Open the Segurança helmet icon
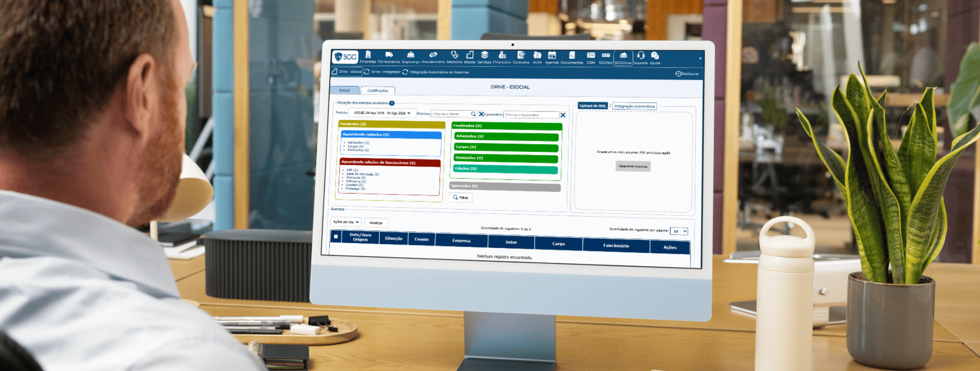 pyautogui.click(x=411, y=55)
